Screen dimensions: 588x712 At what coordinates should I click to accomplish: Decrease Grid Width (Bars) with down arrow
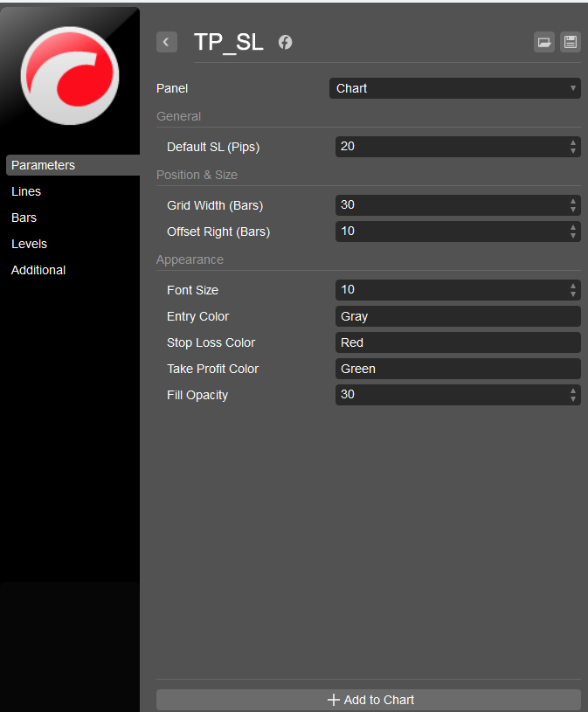point(573,210)
